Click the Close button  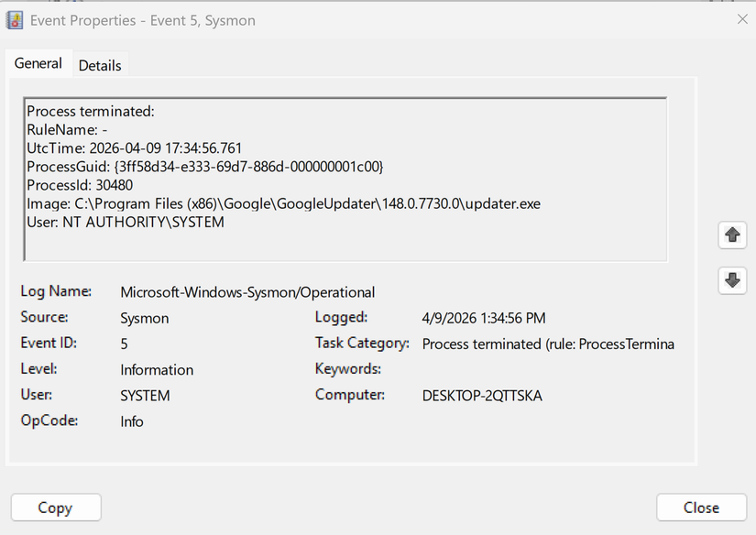(699, 508)
